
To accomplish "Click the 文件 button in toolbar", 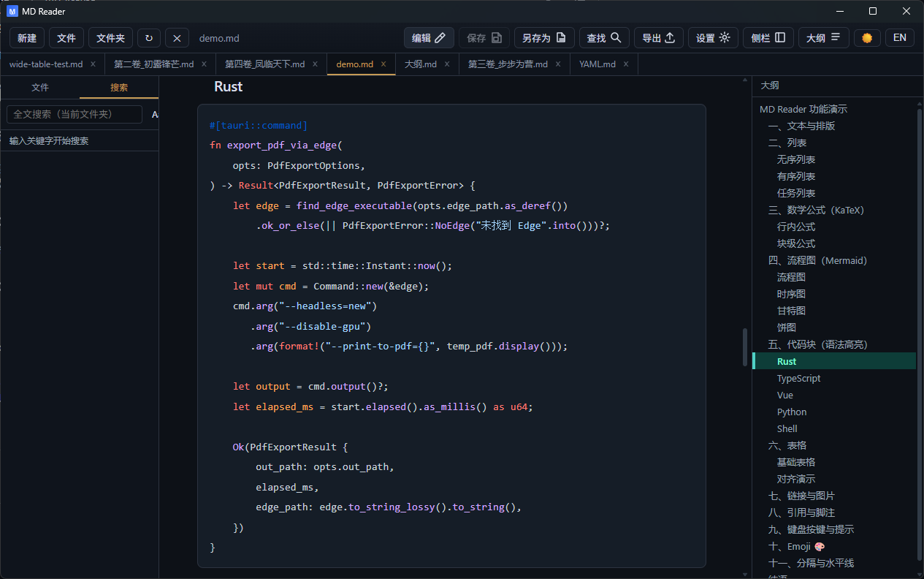I will click(66, 38).
